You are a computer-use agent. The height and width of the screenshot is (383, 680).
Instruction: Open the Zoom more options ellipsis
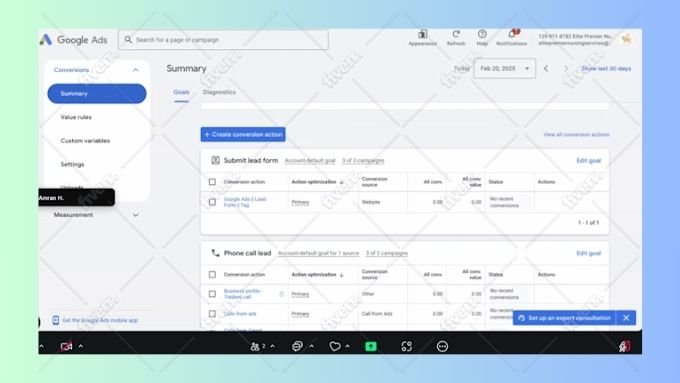click(x=442, y=346)
